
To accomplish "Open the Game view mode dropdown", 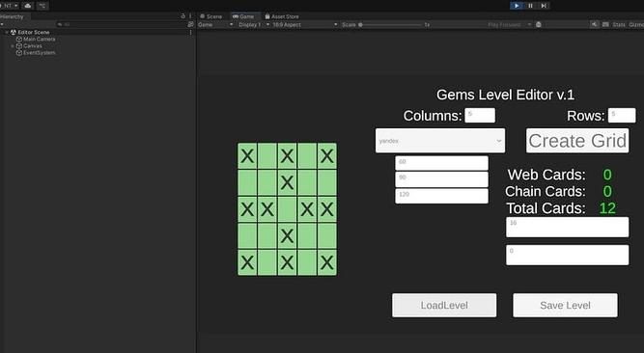I will pyautogui.click(x=215, y=25).
